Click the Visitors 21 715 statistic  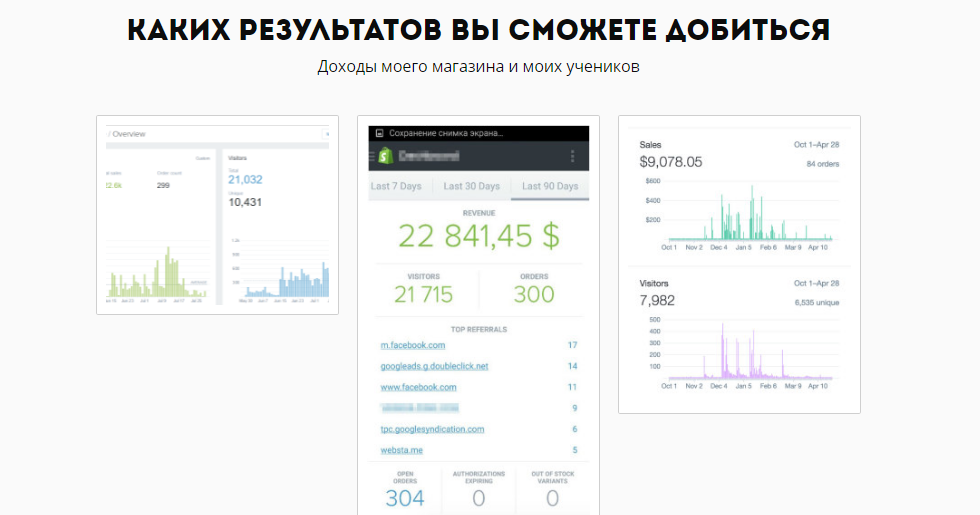[423, 289]
